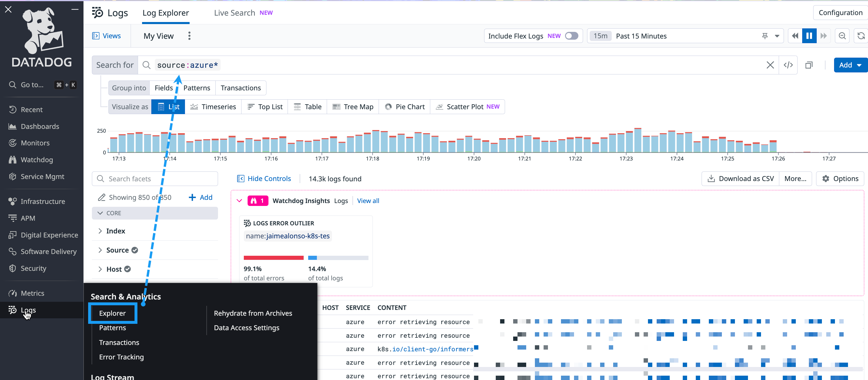Group into Fields
Image resolution: width=868 pixels, height=380 pixels.
coord(164,88)
